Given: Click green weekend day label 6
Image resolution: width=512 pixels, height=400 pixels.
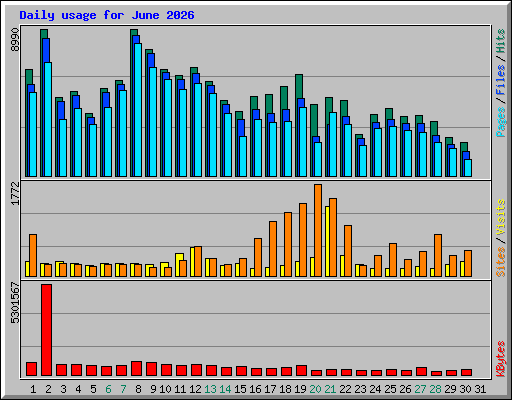Looking at the screenshot, I should pyautogui.click(x=108, y=389).
